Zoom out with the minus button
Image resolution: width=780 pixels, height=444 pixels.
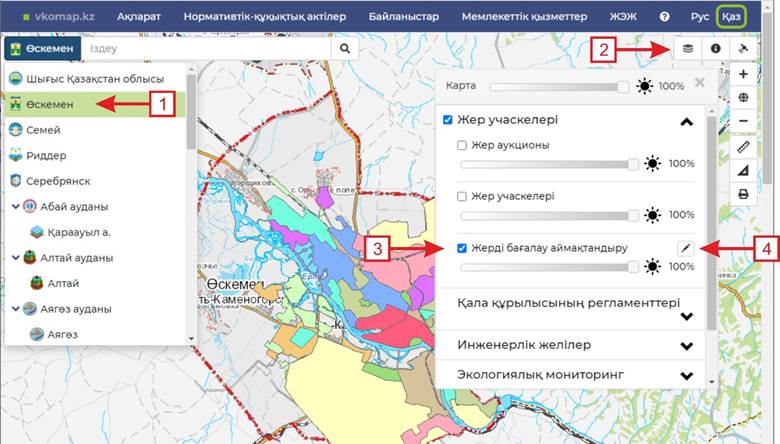(x=743, y=122)
